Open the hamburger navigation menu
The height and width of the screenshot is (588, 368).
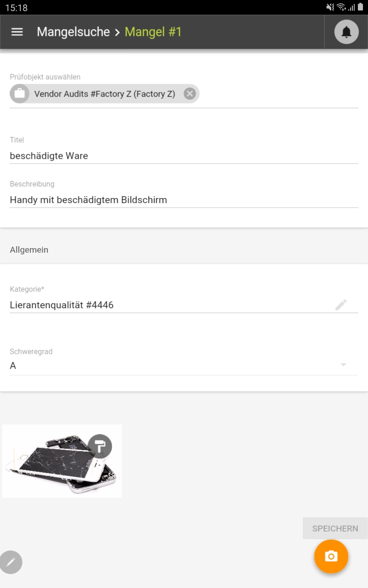[17, 32]
